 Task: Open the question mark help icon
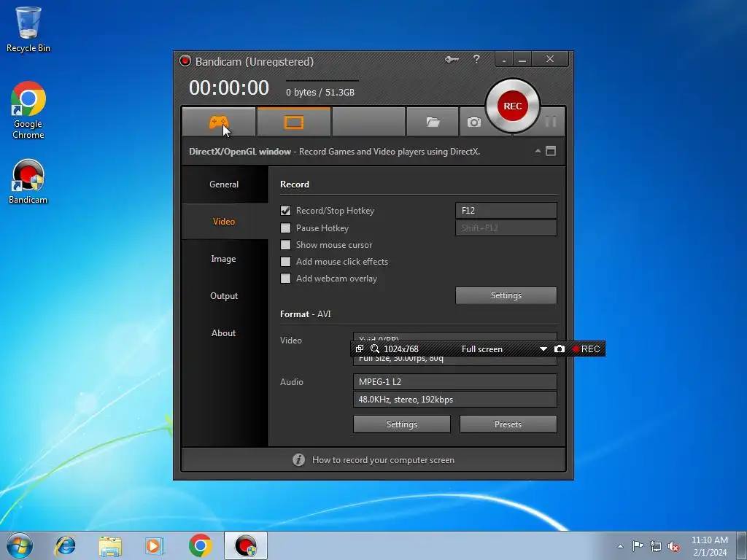476,59
